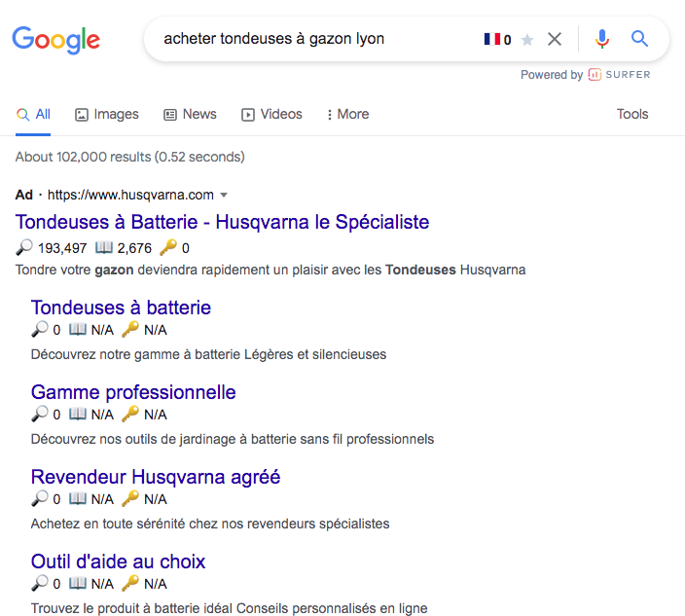The height and width of the screenshot is (616, 685).
Task: Start voice search with the microphone icon
Action: point(602,39)
